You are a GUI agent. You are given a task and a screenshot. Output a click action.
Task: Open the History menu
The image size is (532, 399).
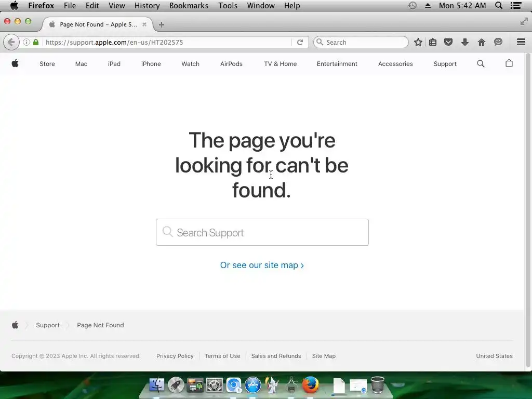[x=147, y=6]
